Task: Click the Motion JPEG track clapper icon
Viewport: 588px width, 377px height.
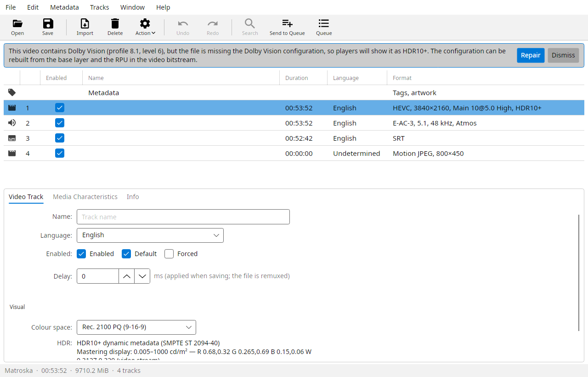Action: click(x=12, y=153)
